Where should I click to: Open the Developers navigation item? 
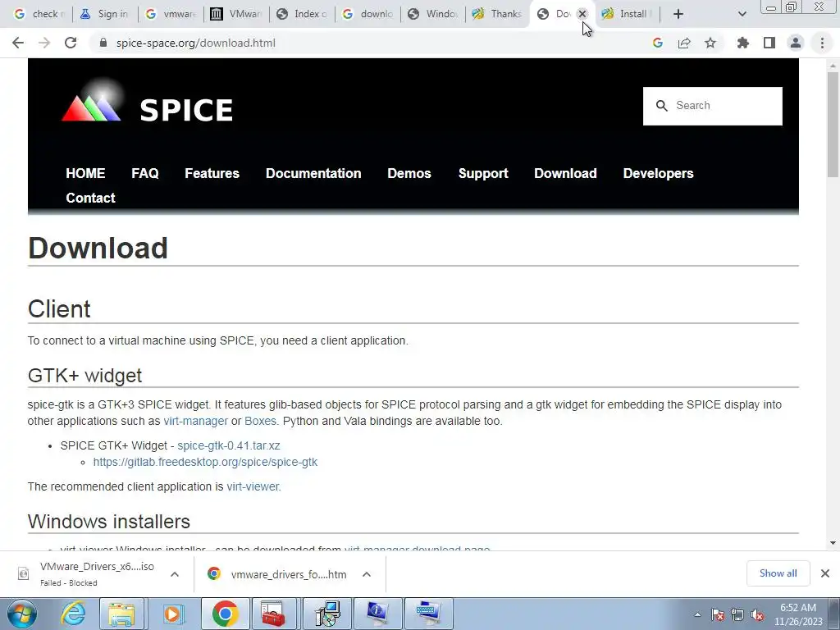coord(659,174)
